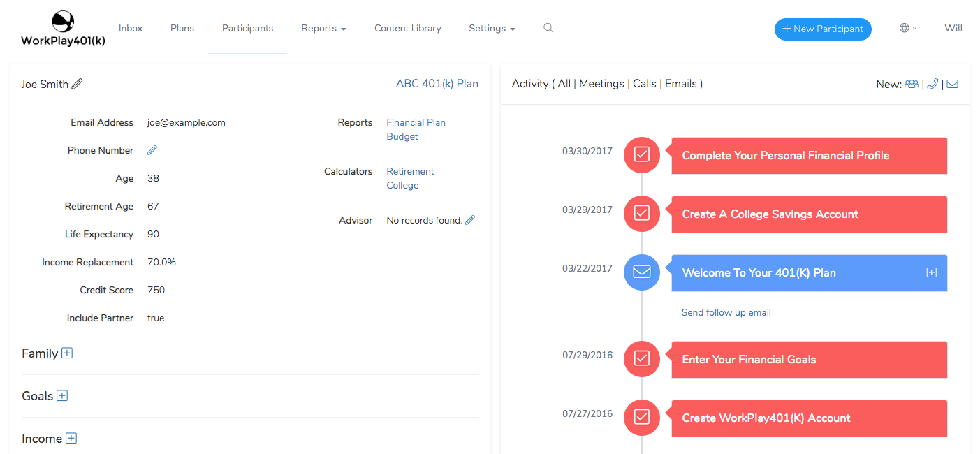Viewport: 980px width, 454px height.
Task: Open the Welcome To Your 401(K) Plan banner
Action: pyautogui.click(x=809, y=273)
